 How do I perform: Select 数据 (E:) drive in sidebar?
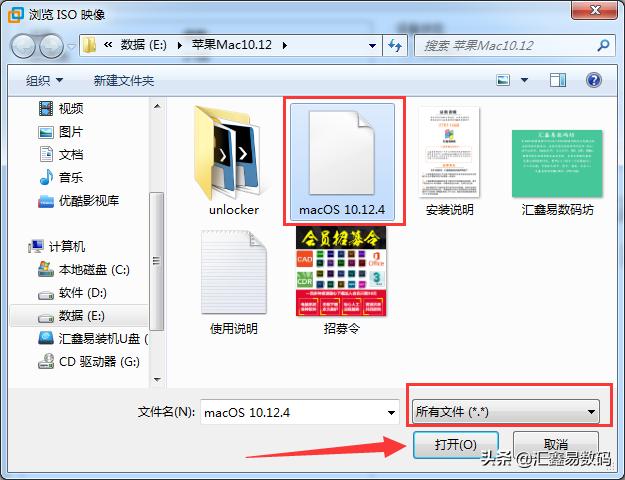click(78, 316)
